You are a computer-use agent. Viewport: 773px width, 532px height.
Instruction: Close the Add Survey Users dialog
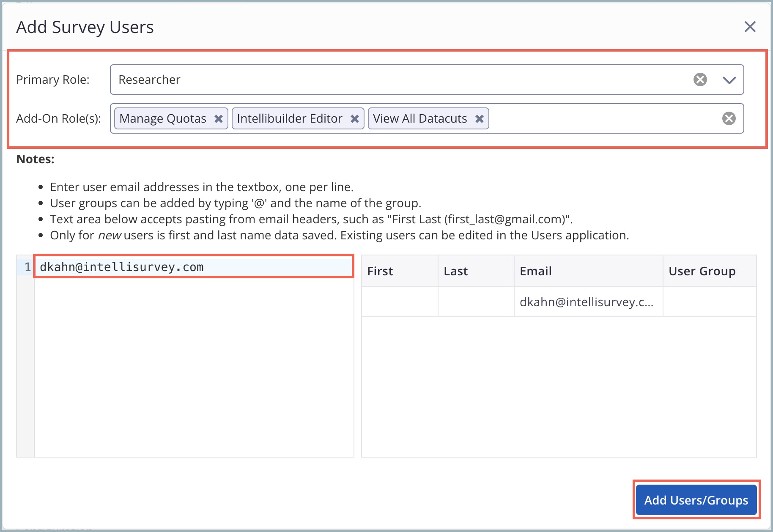750,27
